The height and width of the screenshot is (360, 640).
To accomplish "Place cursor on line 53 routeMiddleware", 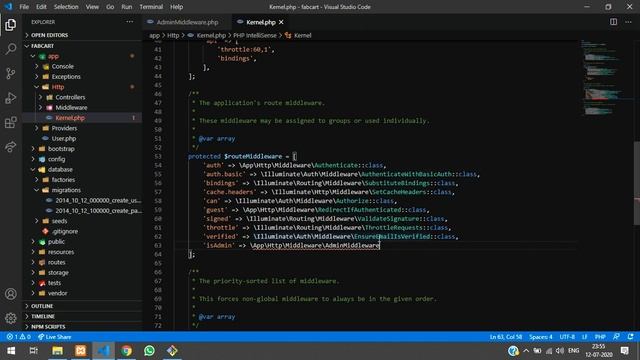I will [253, 156].
